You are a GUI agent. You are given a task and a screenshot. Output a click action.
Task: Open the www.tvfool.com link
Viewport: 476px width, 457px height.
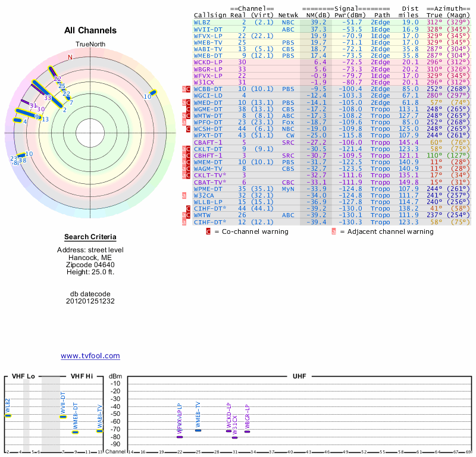coord(90,356)
